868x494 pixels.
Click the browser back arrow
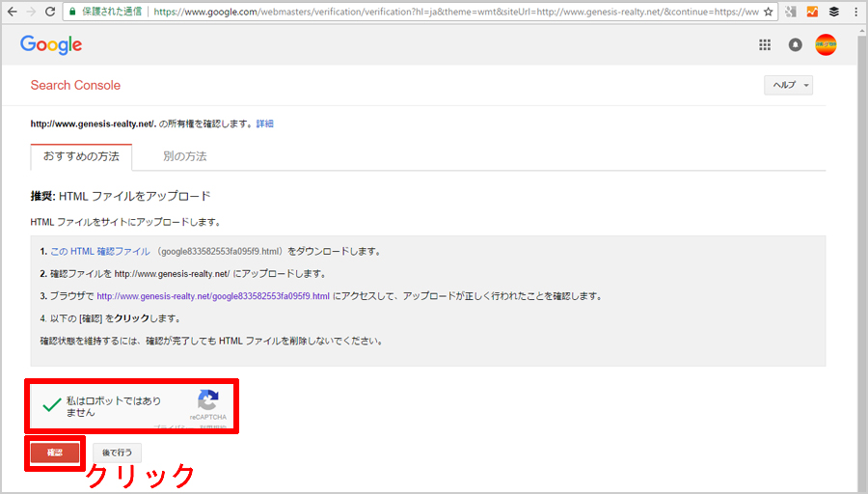12,13
